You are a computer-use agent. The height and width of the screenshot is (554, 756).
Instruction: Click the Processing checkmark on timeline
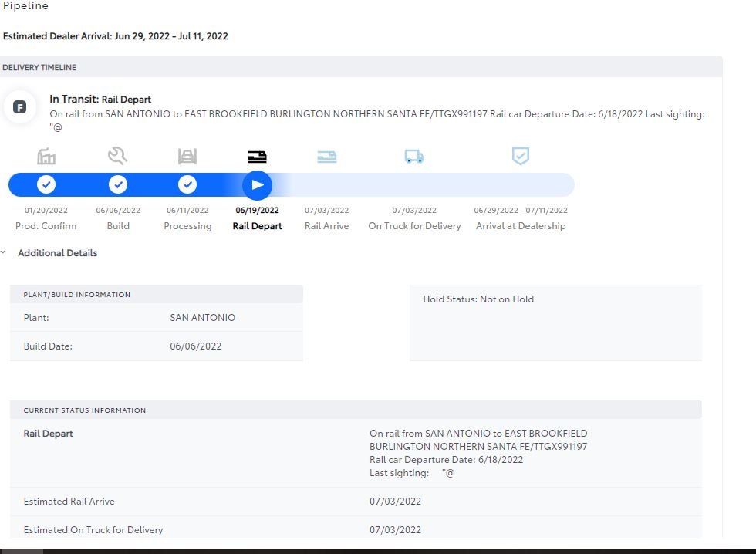tap(187, 184)
